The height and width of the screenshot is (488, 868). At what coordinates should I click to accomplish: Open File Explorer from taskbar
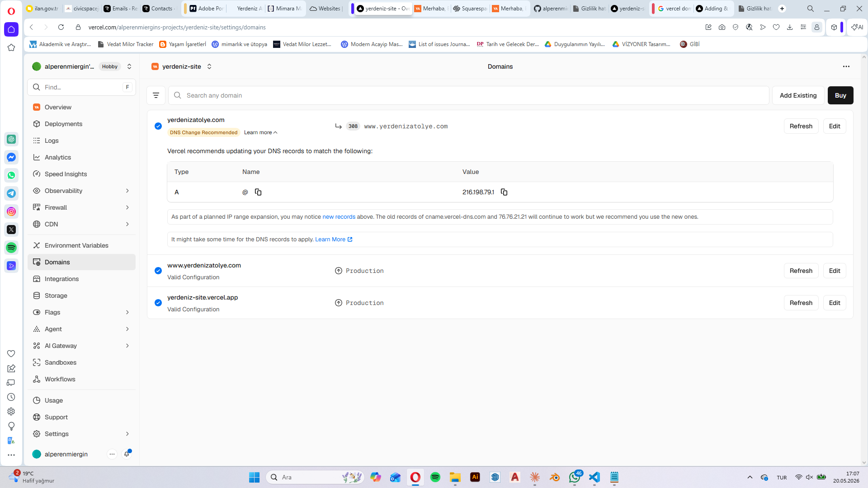coord(455,477)
